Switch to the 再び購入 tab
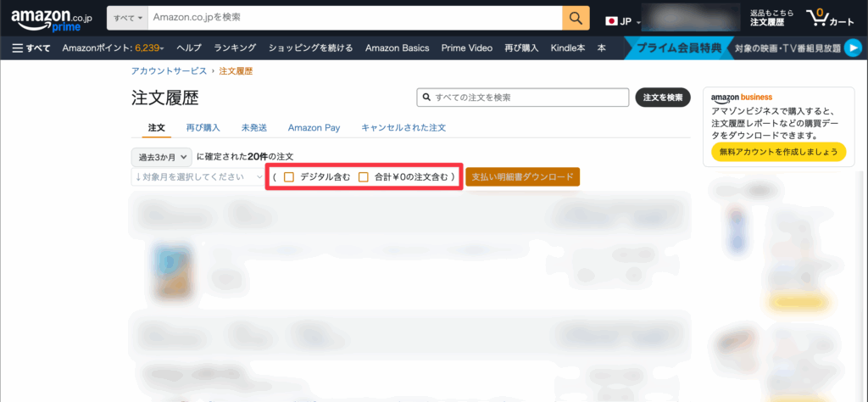Image resolution: width=868 pixels, height=402 pixels. tap(203, 128)
